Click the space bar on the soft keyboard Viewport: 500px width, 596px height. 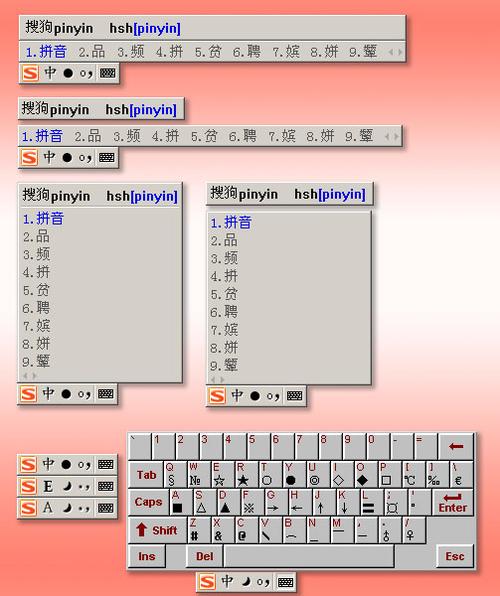309,556
